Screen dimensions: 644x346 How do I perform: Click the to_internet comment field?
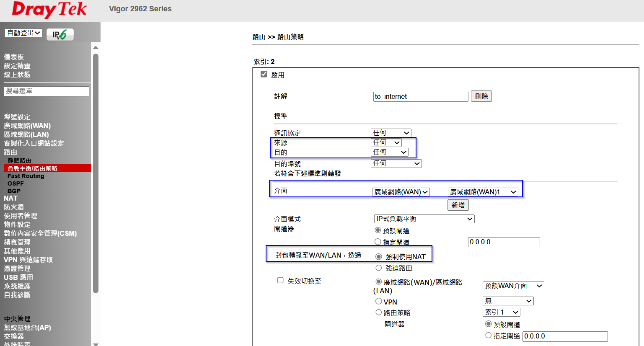[420, 96]
